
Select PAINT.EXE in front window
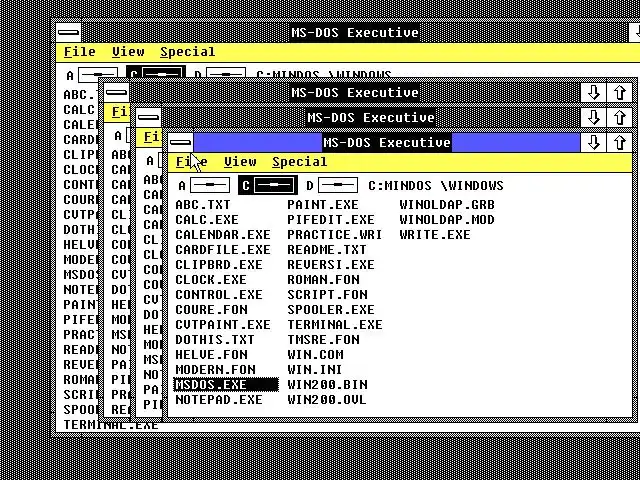pos(323,205)
